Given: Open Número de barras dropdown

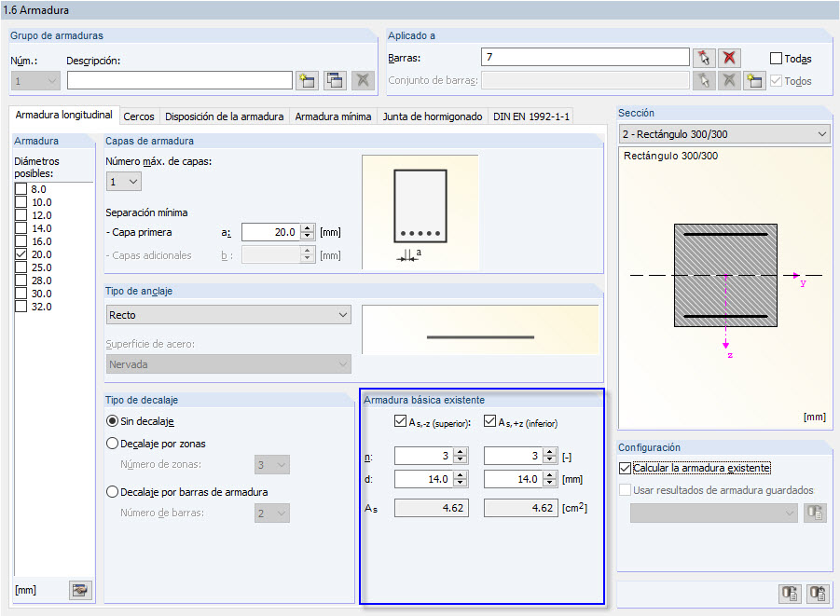Looking at the screenshot, I should 272,513.
